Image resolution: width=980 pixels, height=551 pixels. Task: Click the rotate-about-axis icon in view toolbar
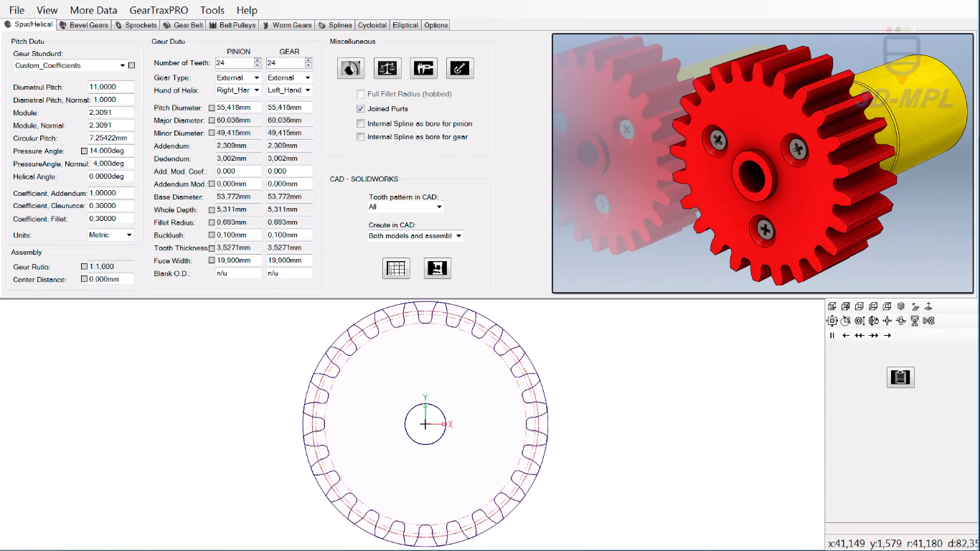click(x=873, y=321)
